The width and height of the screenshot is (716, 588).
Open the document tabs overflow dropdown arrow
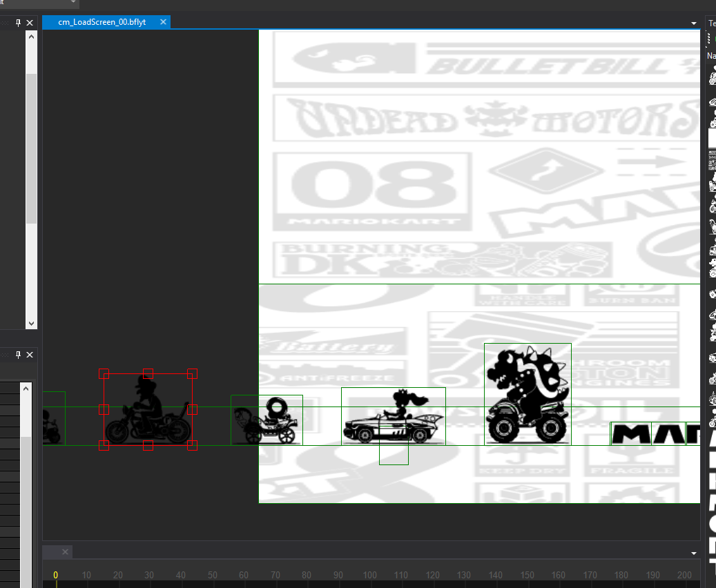coord(694,23)
